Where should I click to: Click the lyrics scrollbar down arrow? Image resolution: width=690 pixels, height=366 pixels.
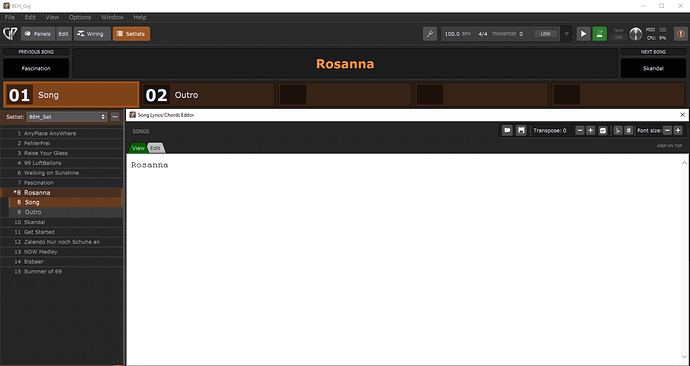click(x=684, y=357)
